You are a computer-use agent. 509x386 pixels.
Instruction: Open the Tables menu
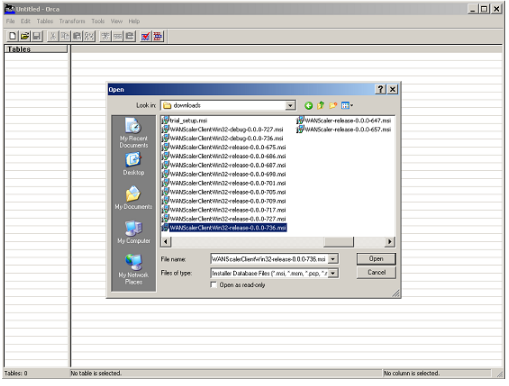[x=45, y=21]
